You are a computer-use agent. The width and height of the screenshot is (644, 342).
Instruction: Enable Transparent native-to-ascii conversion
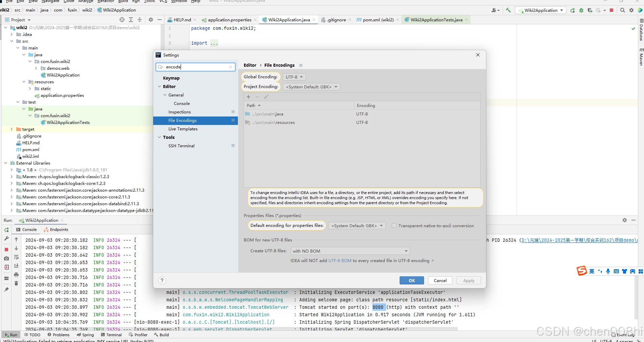point(394,226)
